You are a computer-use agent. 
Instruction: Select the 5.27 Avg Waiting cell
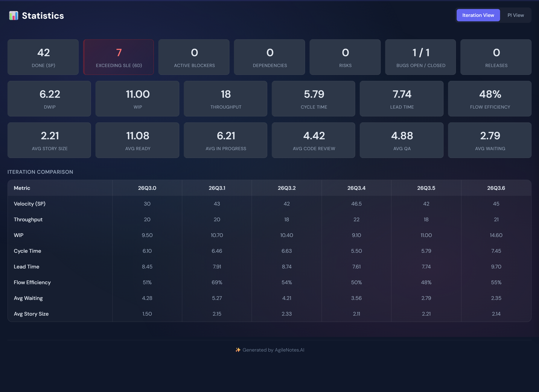pos(217,298)
